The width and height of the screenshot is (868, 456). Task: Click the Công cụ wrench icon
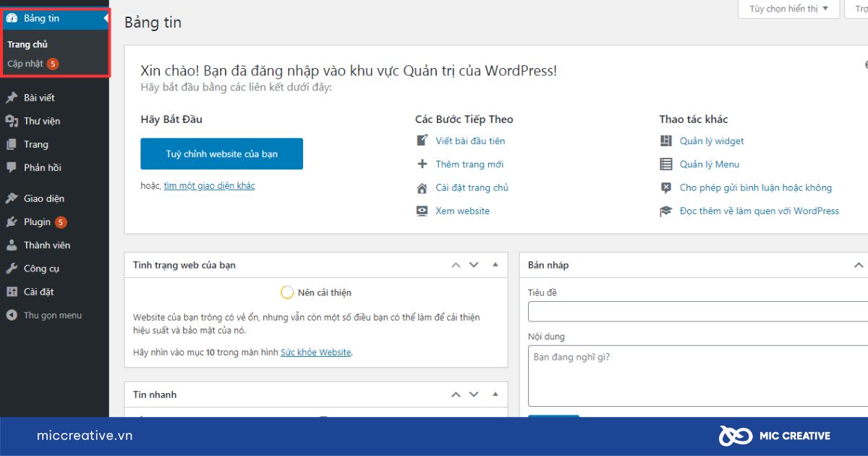pyautogui.click(x=12, y=269)
